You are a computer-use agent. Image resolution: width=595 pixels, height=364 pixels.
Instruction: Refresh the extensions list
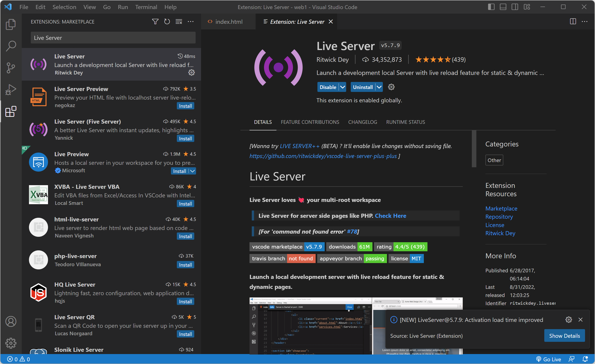point(167,22)
